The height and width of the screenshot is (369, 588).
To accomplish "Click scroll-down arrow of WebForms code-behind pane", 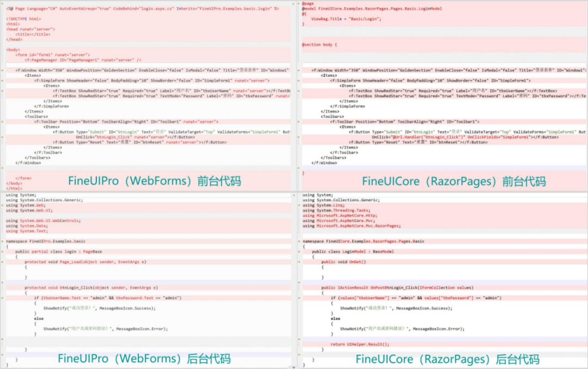I will tap(293, 367).
